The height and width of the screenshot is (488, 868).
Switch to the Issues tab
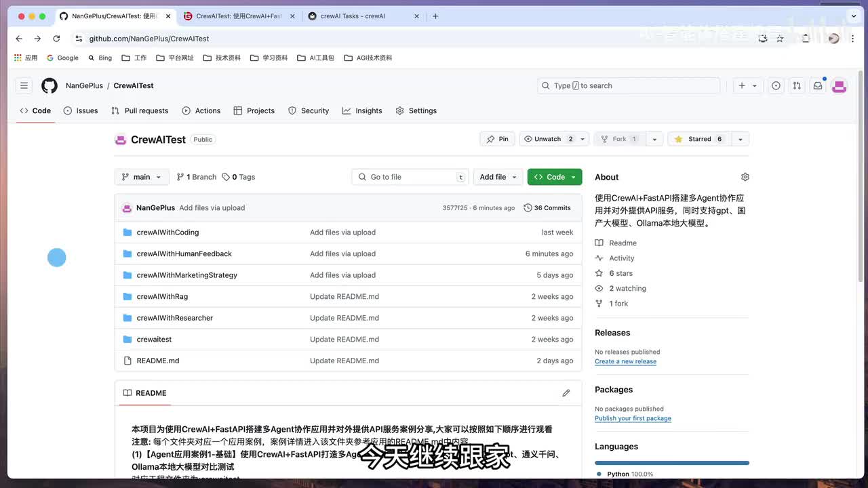[81, 110]
